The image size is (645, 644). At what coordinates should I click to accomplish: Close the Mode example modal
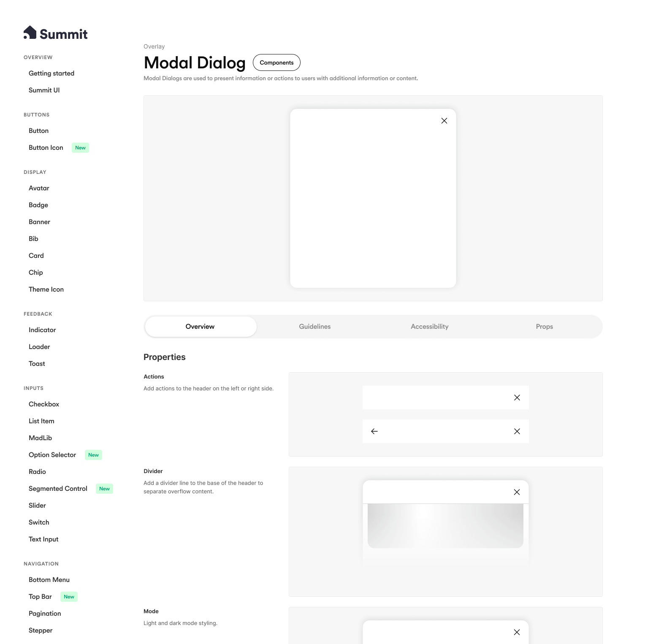pos(517,632)
